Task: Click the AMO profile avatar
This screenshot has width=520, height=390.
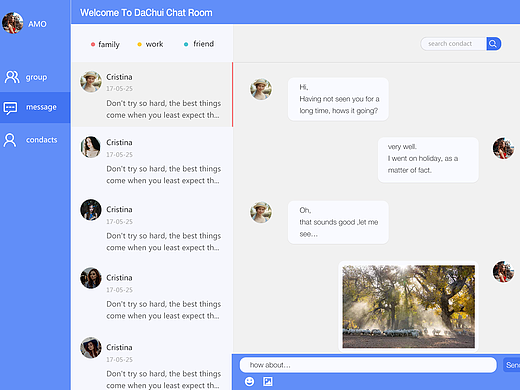Action: tap(13, 23)
